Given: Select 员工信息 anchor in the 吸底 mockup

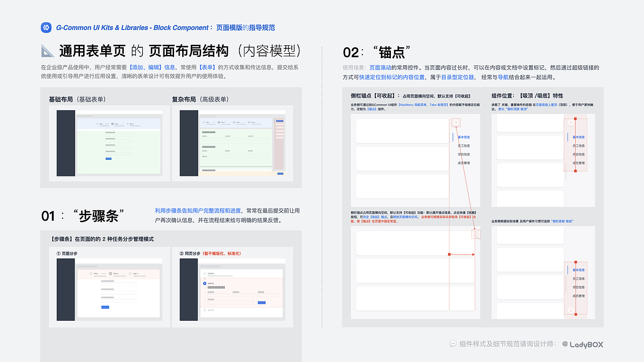Looking at the screenshot, I should (579, 279).
